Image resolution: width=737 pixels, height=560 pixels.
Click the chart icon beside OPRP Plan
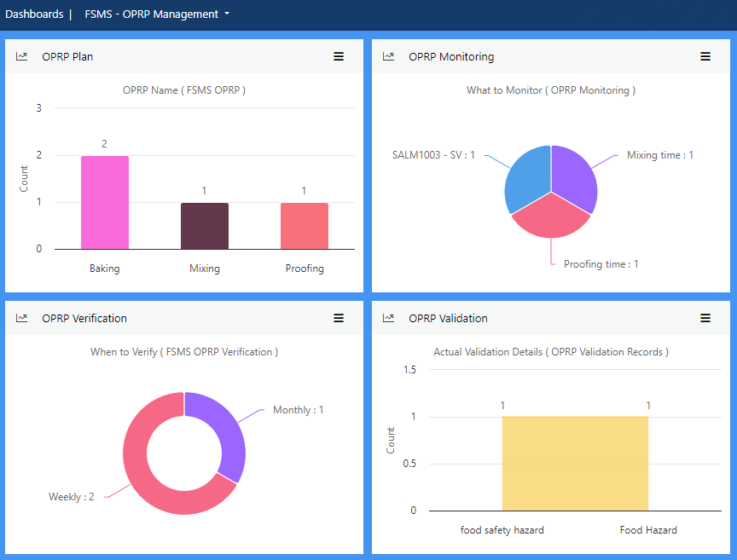21,56
